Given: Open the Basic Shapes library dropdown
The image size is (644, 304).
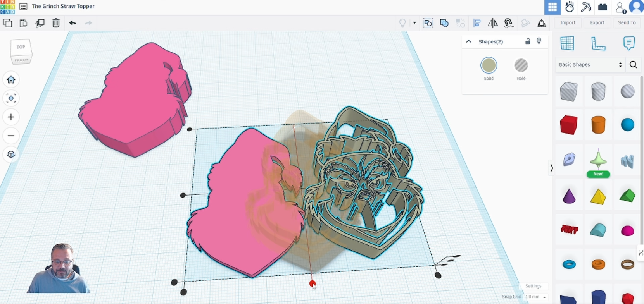Looking at the screenshot, I should [590, 65].
